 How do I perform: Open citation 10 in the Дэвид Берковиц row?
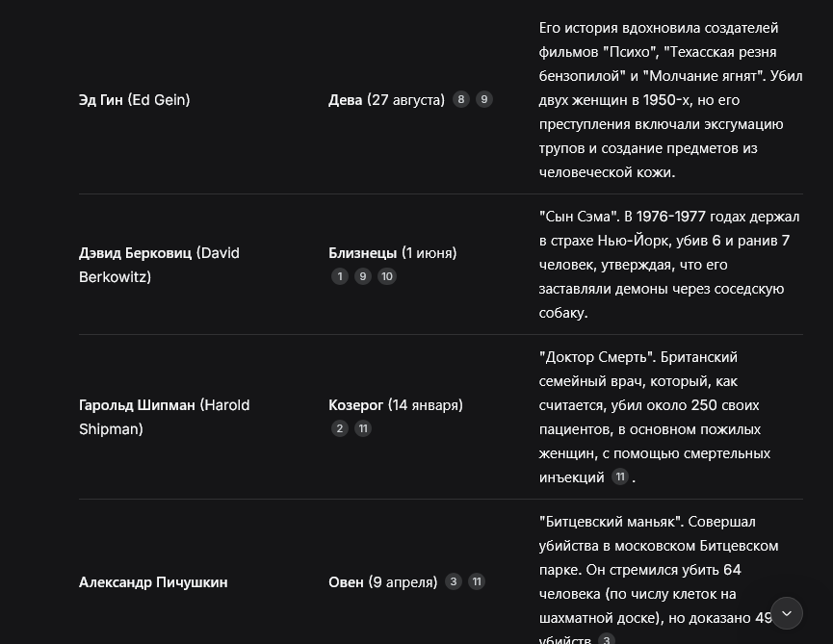tap(387, 276)
